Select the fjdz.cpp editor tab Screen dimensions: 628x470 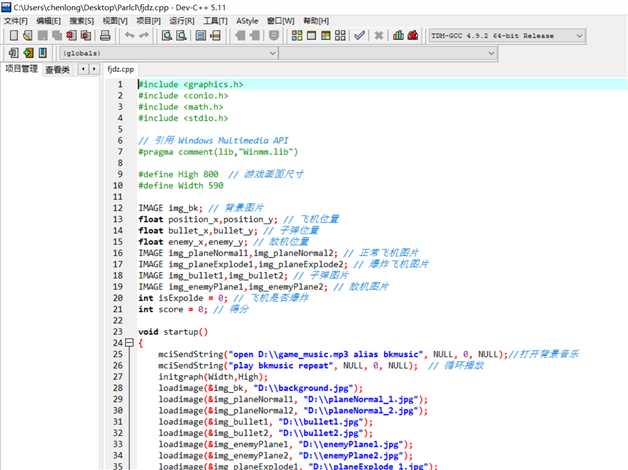pos(121,69)
